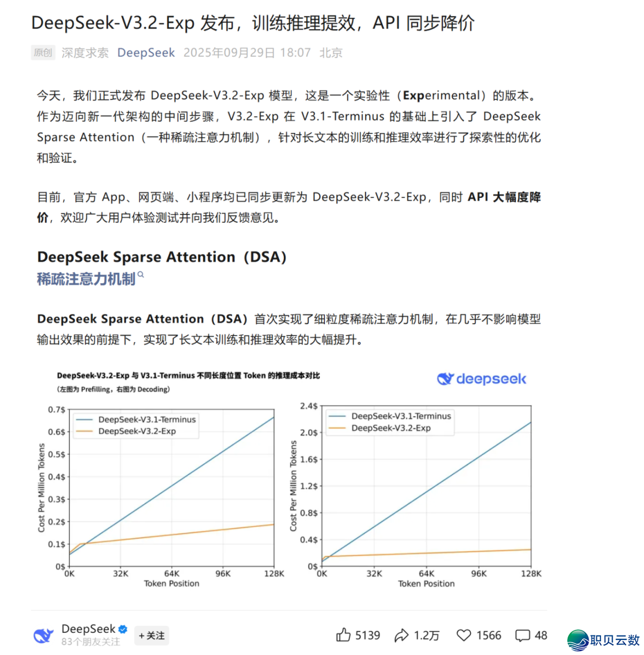Click the 北京 location label
This screenshot has width=644, height=655.
[331, 52]
